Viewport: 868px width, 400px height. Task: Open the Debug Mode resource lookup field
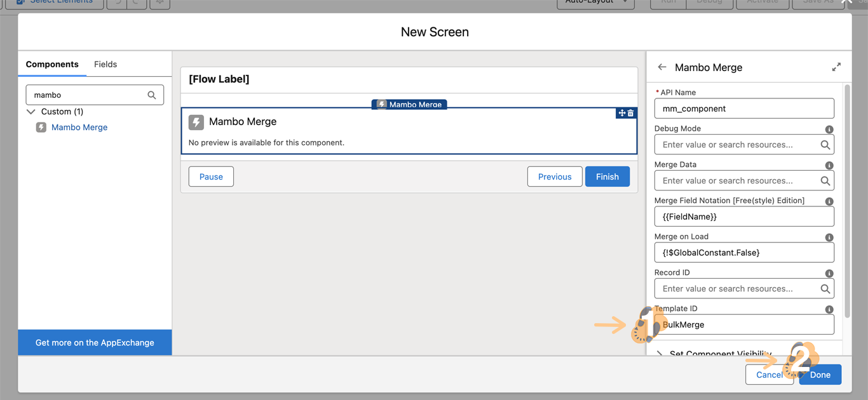(x=737, y=145)
